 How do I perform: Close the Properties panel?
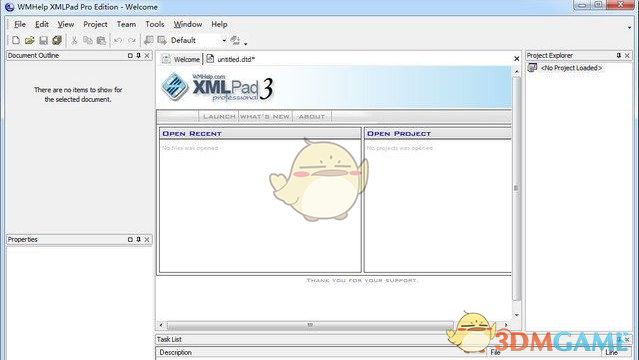[147, 239]
